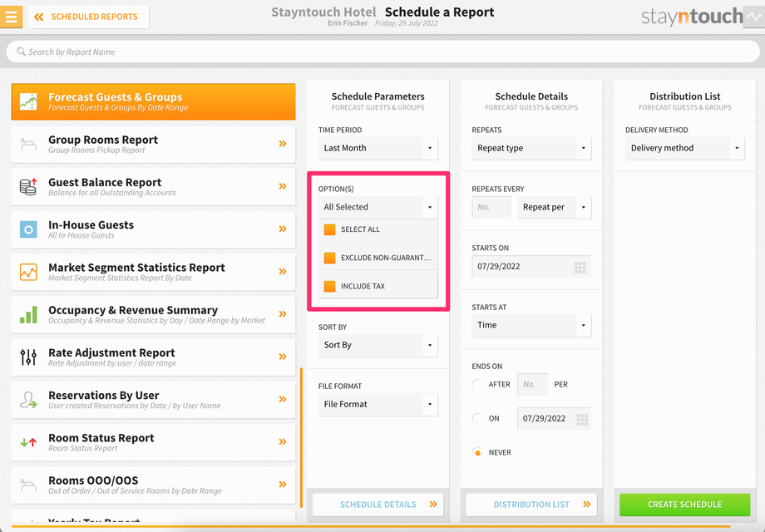Click double chevron on Occupancy & Revenue Summary
This screenshot has height=532, width=765.
(283, 313)
